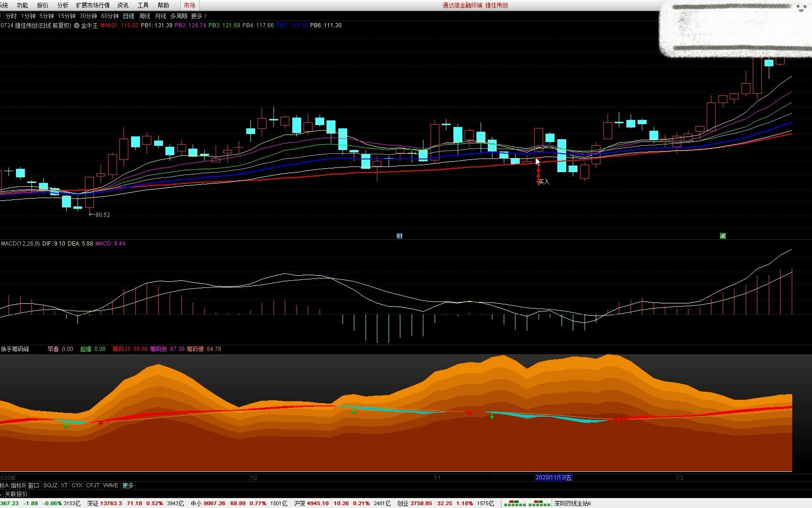Open the 帮助 menu

click(163, 5)
